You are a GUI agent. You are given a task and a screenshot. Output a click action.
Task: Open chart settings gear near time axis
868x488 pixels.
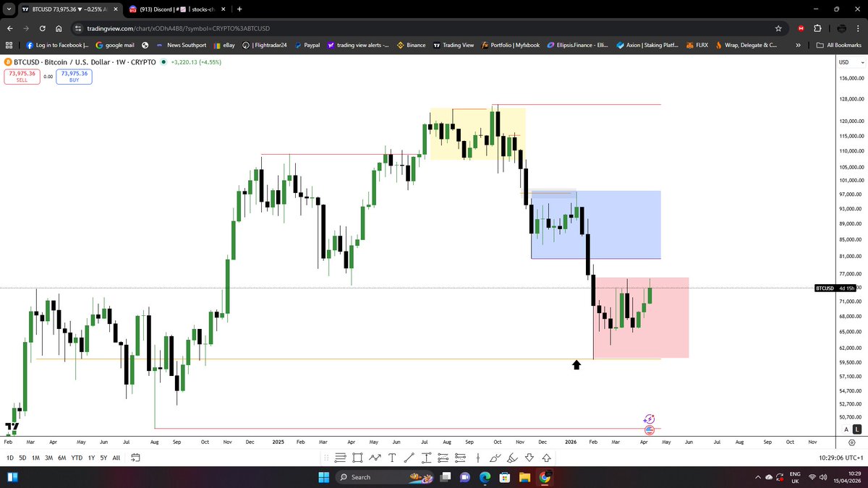click(x=853, y=441)
